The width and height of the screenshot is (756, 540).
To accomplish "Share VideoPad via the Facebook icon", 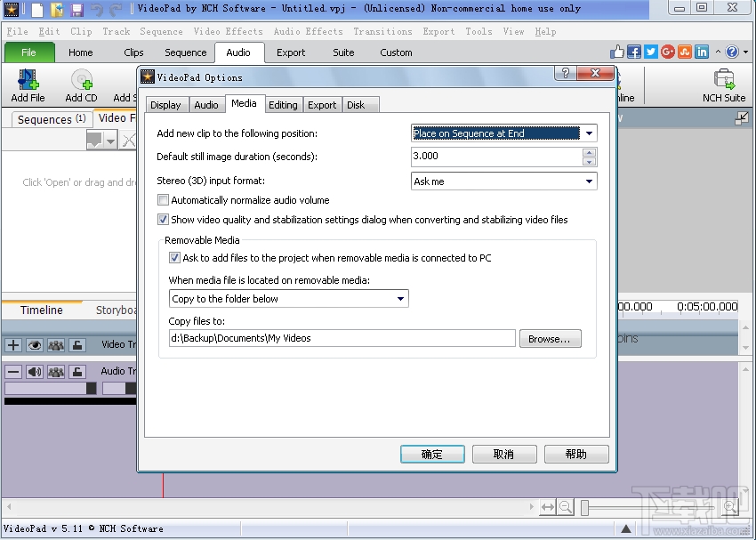I will coord(633,52).
